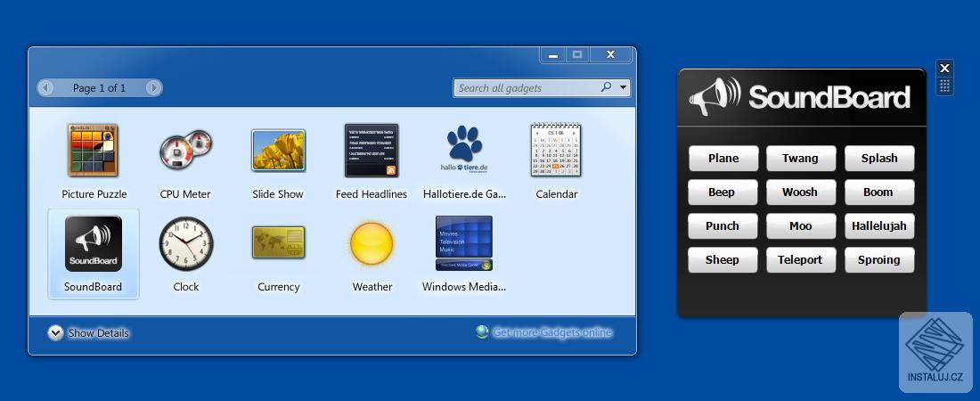Play the Twang sound
The width and height of the screenshot is (980, 401).
point(801,159)
